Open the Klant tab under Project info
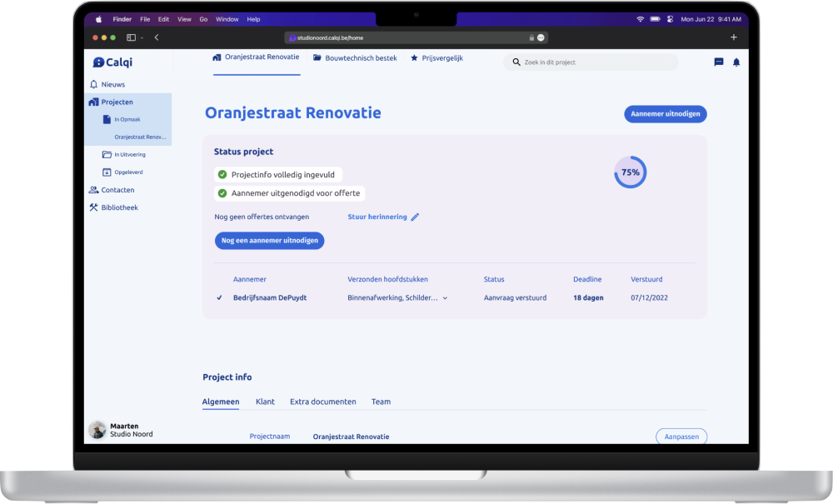Screen dimensions: 833x504 point(265,402)
